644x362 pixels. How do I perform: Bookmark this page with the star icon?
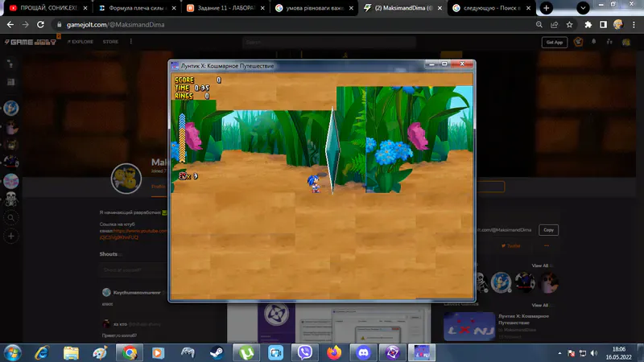pos(569,25)
